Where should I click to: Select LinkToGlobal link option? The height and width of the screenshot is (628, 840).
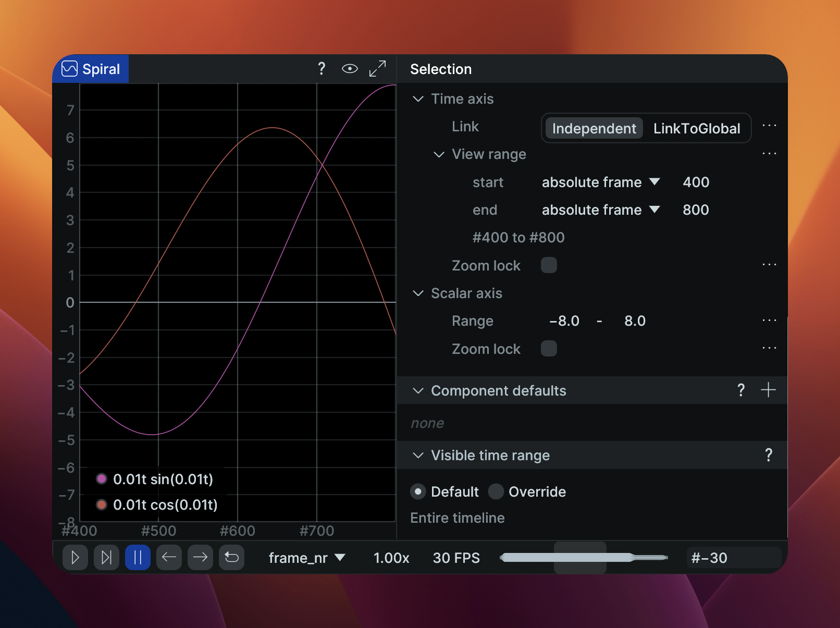[696, 128]
